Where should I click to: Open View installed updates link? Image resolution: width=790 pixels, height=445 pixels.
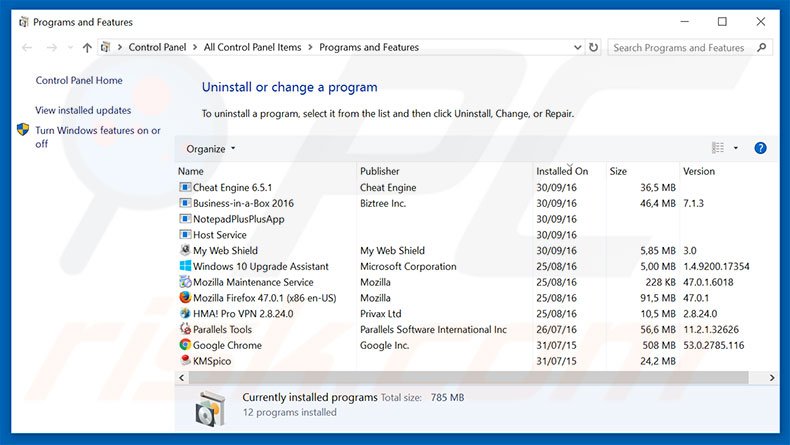83,110
